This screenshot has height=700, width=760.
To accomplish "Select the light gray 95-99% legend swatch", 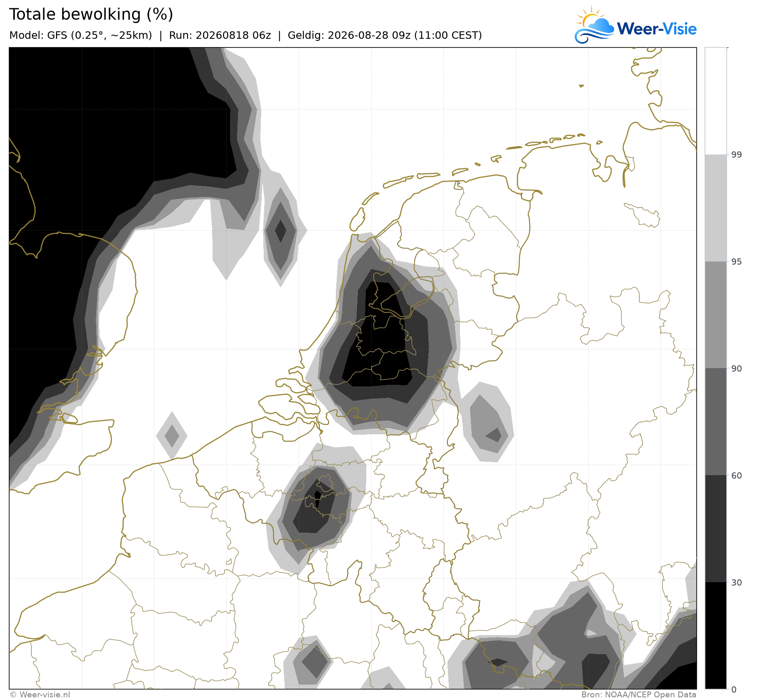I will pos(715,208).
